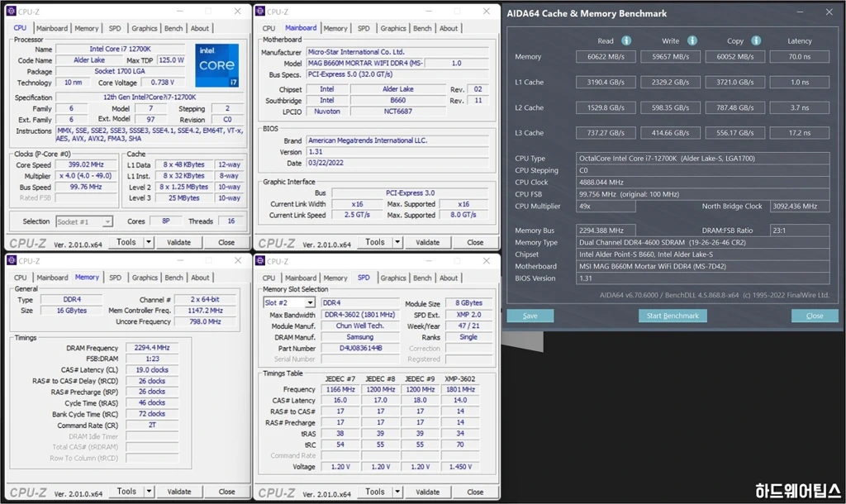Click Start Benchmark button in AIDA64
This screenshot has width=846, height=504.
673,316
